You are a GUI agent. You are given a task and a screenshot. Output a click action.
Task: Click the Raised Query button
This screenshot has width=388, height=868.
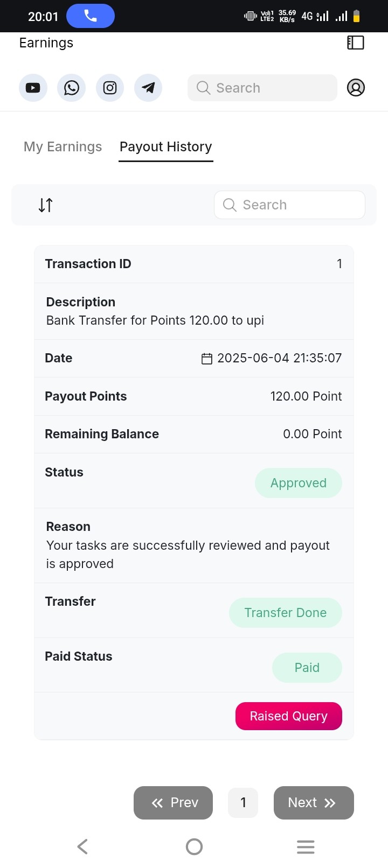coord(289,716)
